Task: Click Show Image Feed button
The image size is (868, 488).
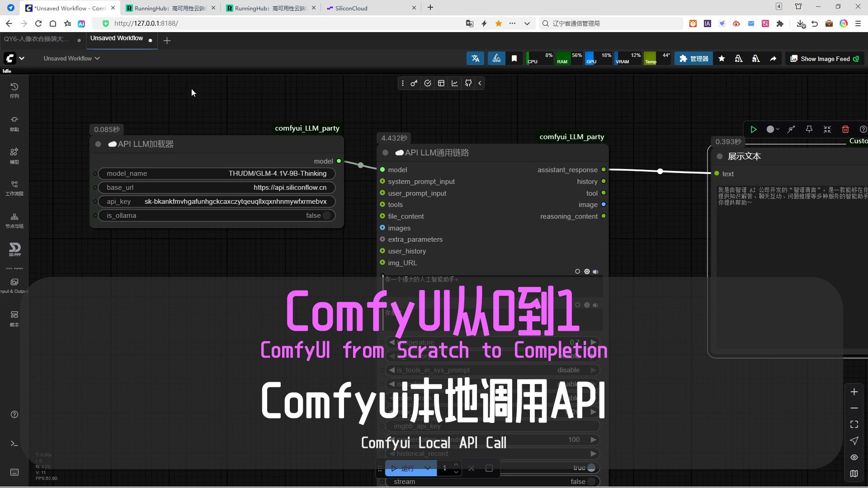Action: [x=824, y=59]
